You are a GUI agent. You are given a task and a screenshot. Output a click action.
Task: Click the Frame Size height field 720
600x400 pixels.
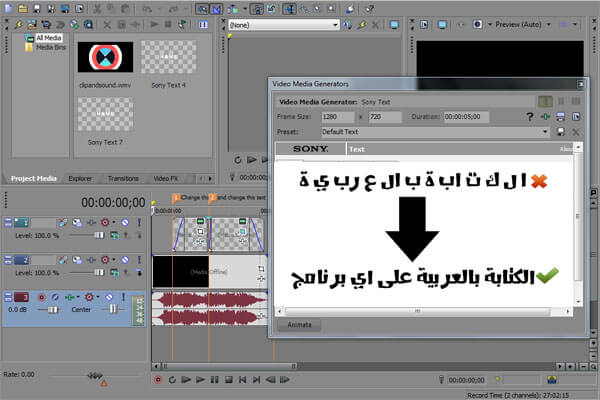coord(385,117)
